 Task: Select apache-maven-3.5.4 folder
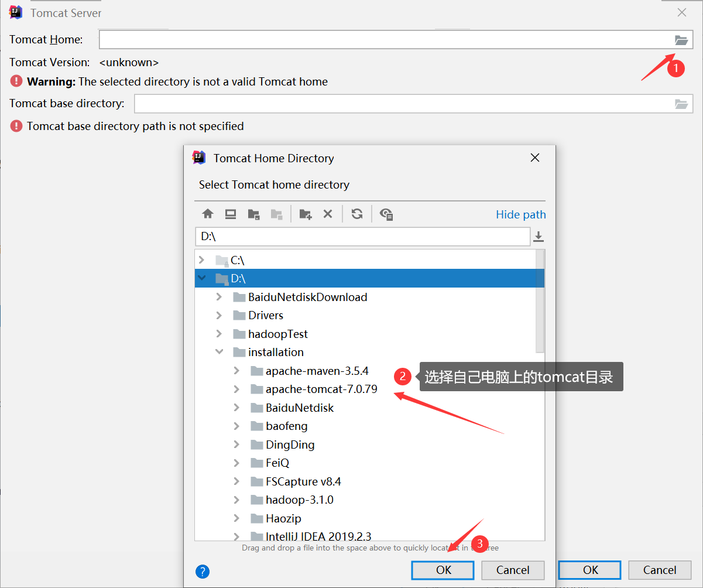pos(317,371)
